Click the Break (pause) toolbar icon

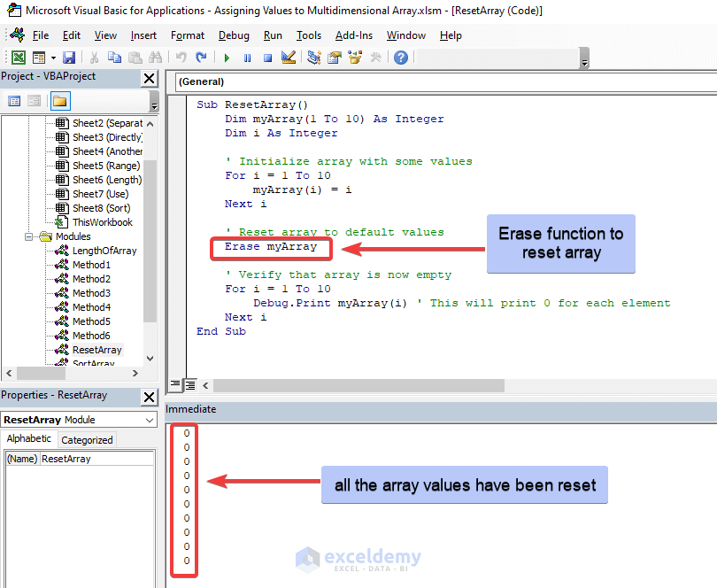tap(246, 57)
